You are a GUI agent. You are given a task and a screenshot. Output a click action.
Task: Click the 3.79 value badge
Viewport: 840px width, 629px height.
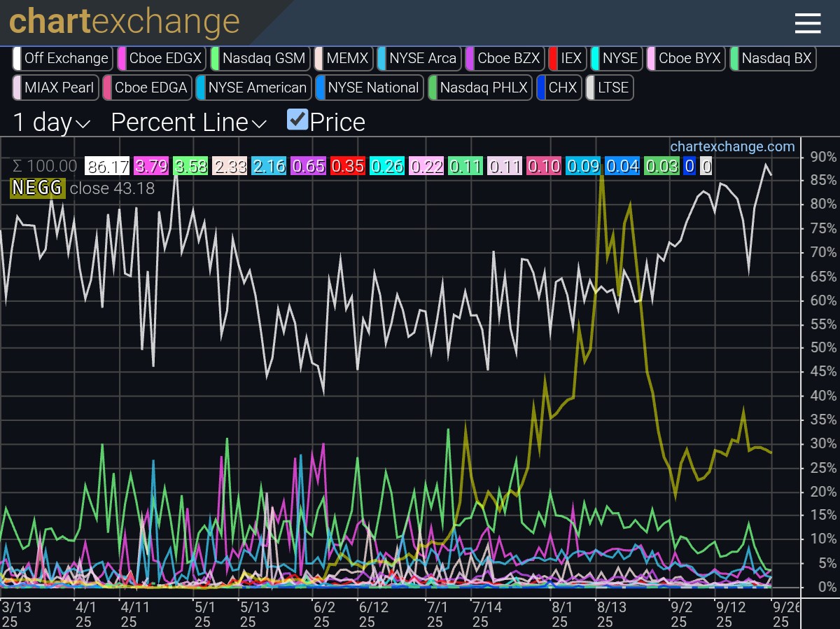tap(151, 166)
